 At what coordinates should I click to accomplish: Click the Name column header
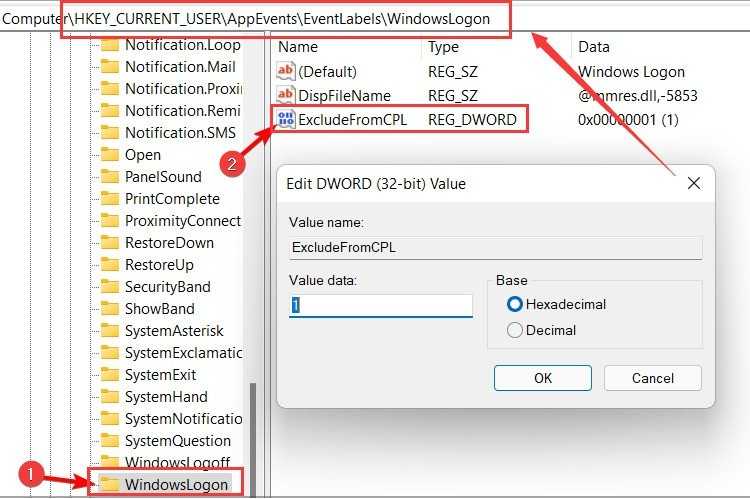point(298,47)
